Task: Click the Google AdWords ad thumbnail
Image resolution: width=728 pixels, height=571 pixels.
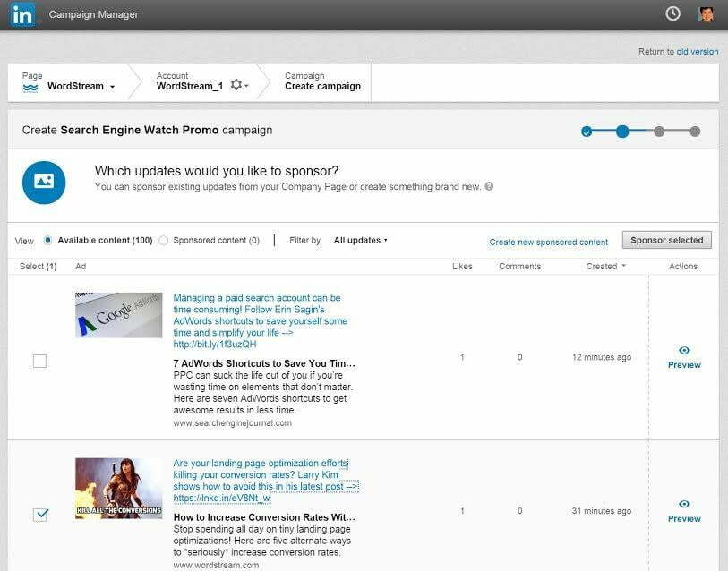Action: point(119,315)
